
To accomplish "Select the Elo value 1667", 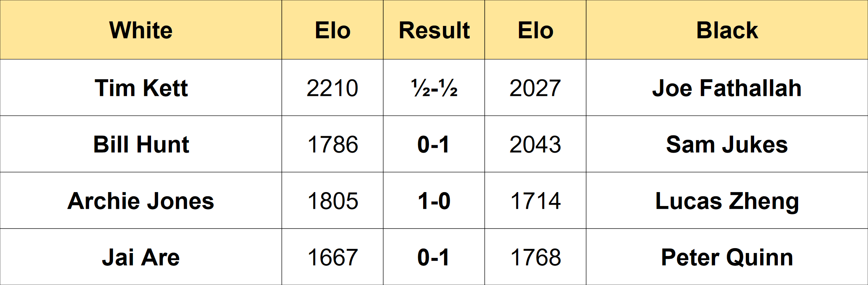I will coord(333,257).
